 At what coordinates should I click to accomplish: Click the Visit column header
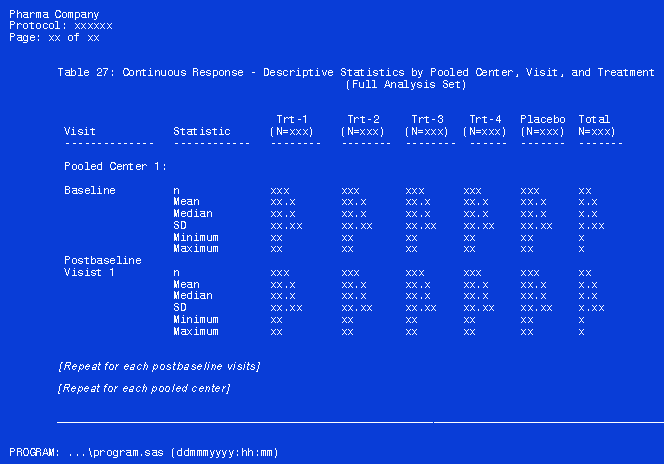point(80,131)
